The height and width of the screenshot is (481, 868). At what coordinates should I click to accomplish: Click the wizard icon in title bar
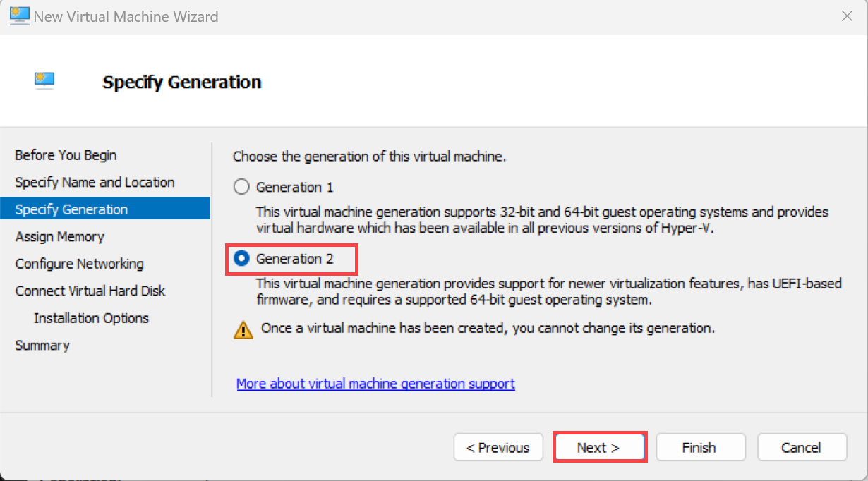pyautogui.click(x=19, y=16)
